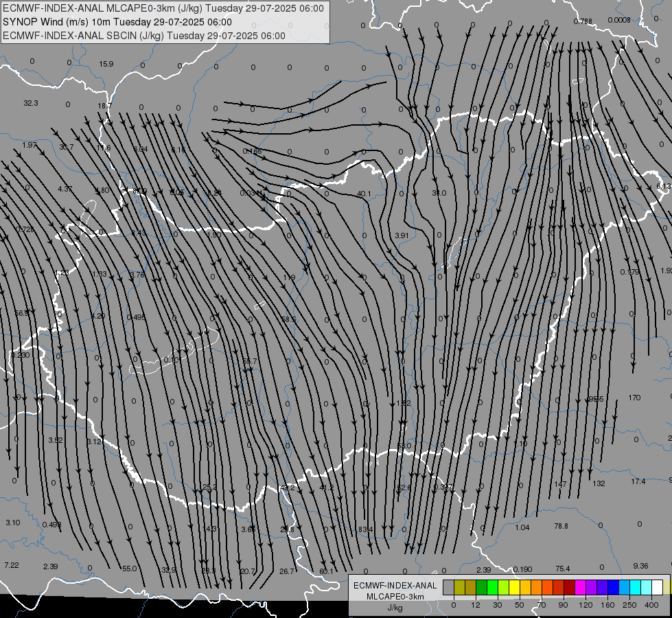The image size is (672, 618).
Task: Click the 32.3 map value
Action: pos(31,103)
